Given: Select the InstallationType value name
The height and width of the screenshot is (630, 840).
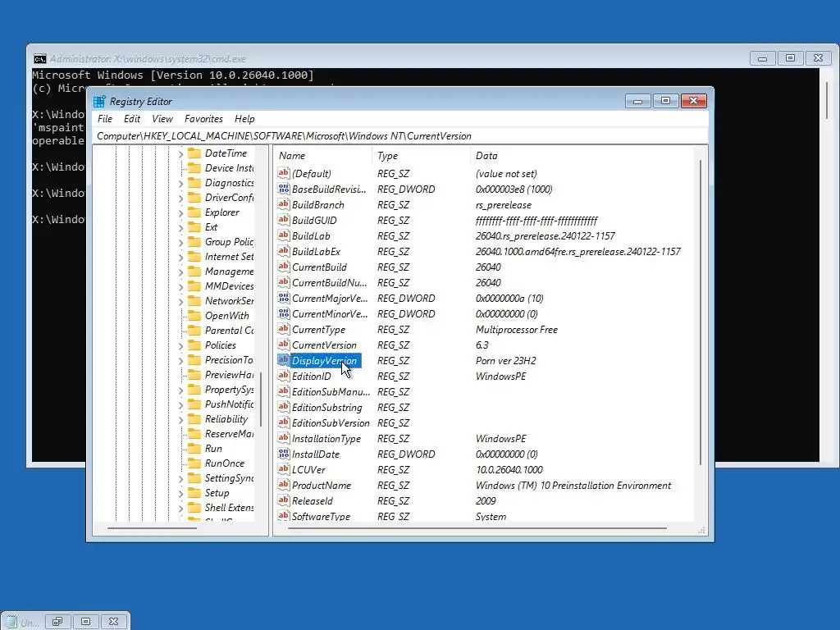Looking at the screenshot, I should pos(326,439).
